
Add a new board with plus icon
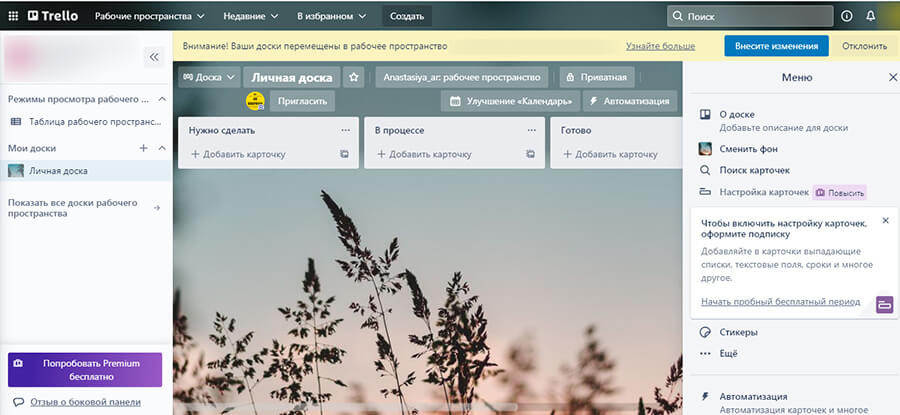pyautogui.click(x=143, y=148)
